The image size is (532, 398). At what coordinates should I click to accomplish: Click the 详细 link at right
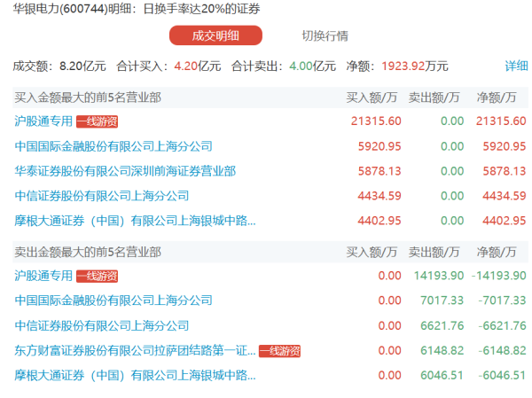[x=516, y=66]
